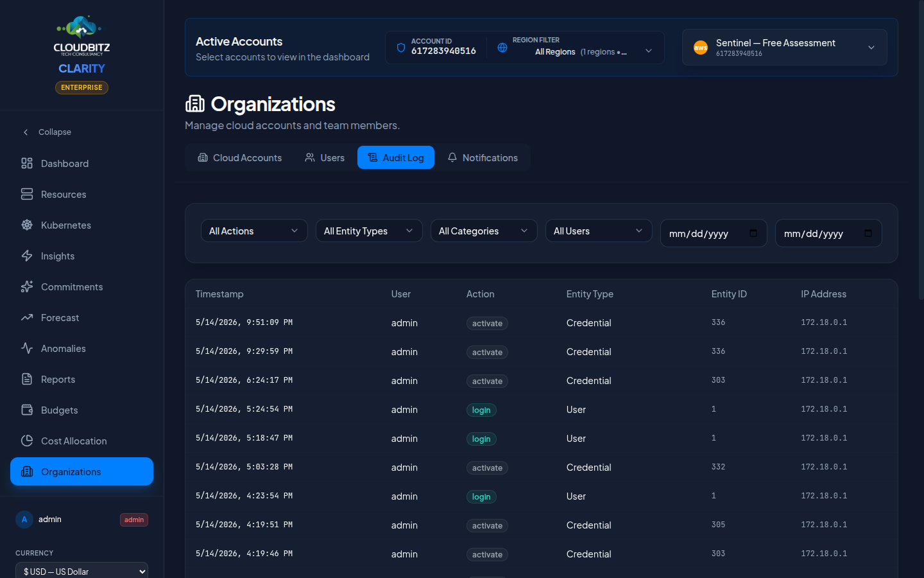Click the end date mm/dd/yyyy field
924x578 pixels.
click(828, 233)
